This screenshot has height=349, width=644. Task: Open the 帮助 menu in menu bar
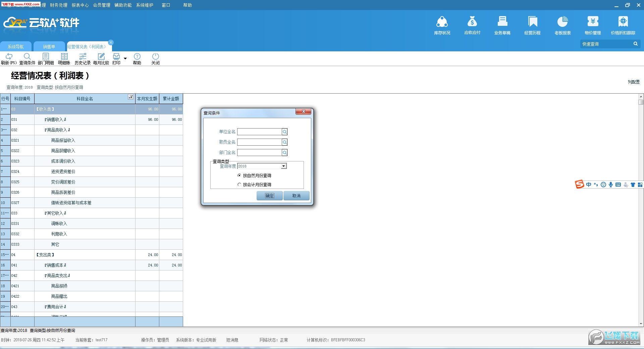click(187, 5)
